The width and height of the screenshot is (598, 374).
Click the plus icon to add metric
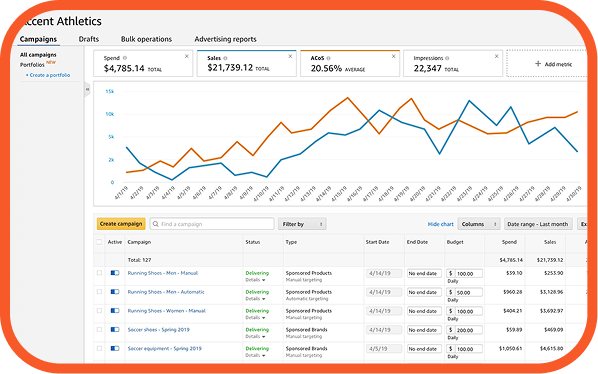538,64
